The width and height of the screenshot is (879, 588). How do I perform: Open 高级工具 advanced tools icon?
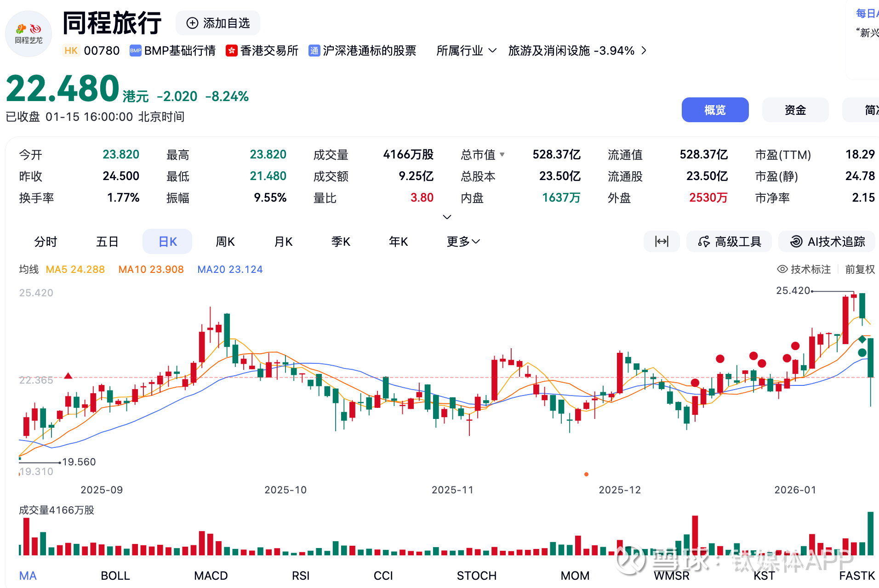pyautogui.click(x=703, y=242)
